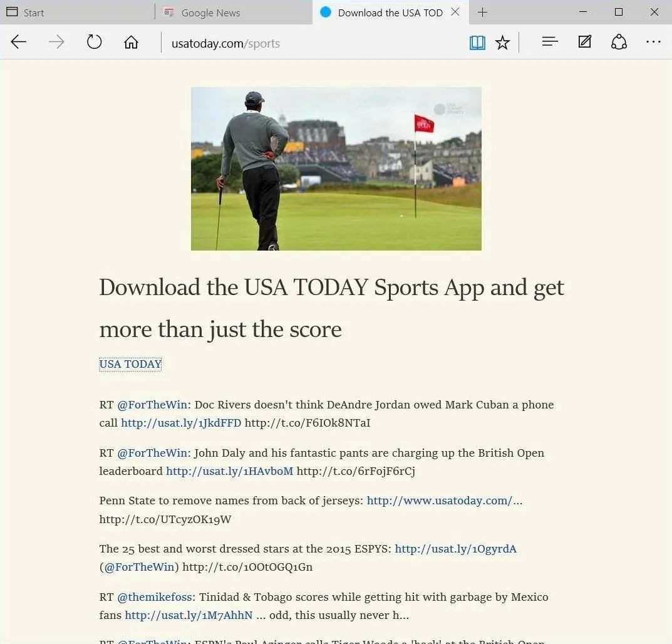
Task: Click text http://t.co/6rFojF6rCj
Action: click(x=356, y=471)
